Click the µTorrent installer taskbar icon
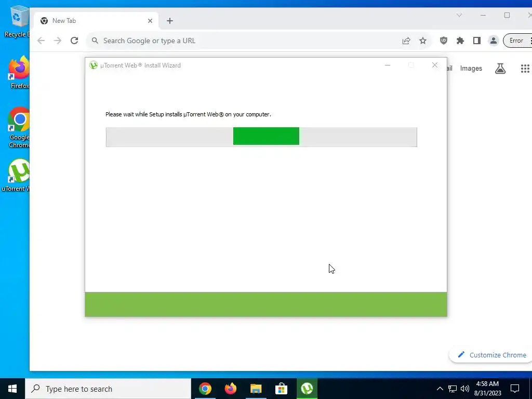 [x=307, y=389]
